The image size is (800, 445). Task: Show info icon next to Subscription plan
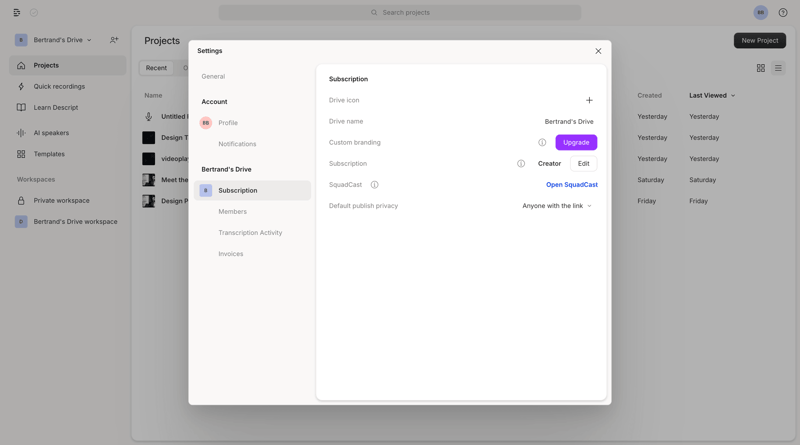tap(521, 164)
